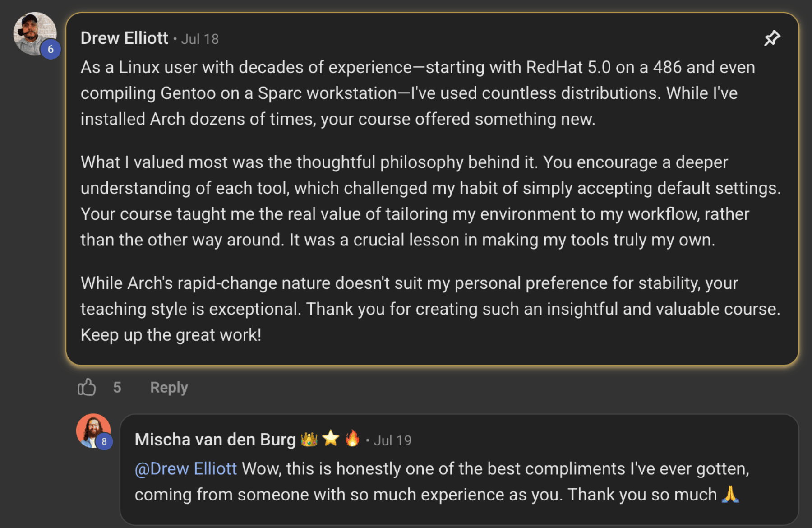
Task: Click the fire badge beside Mischa's name
Action: pyautogui.click(x=352, y=438)
